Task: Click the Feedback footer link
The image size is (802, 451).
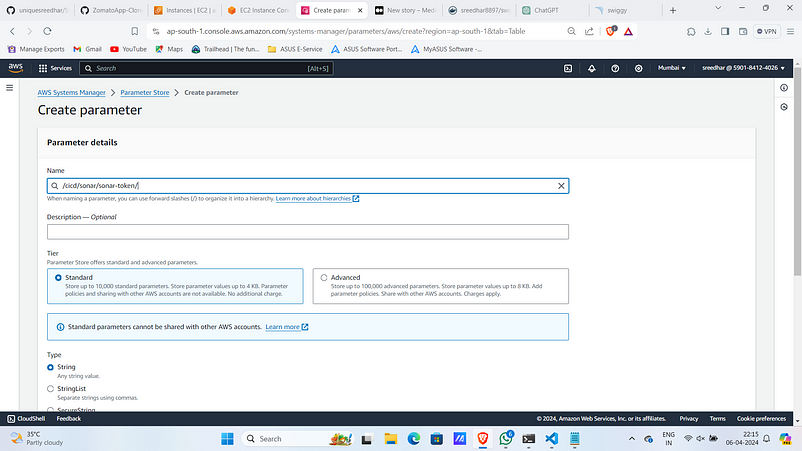Action: click(69, 418)
